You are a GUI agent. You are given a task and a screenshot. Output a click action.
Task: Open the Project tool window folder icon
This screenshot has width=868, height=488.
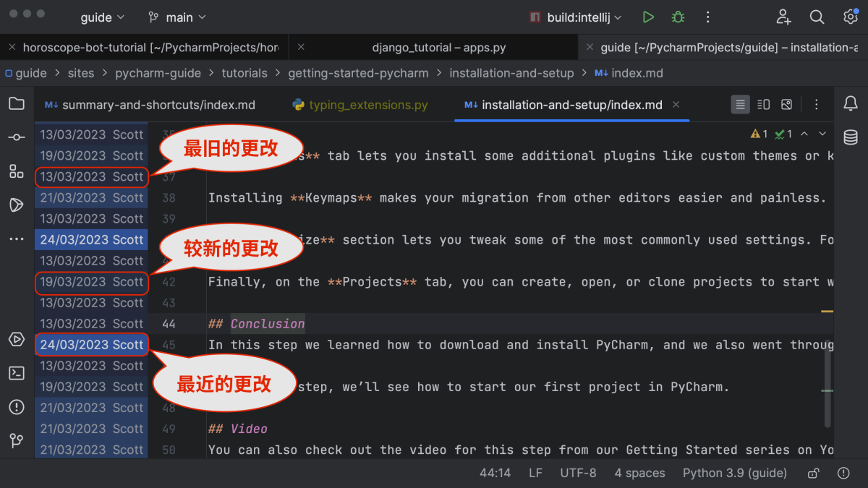(x=17, y=103)
